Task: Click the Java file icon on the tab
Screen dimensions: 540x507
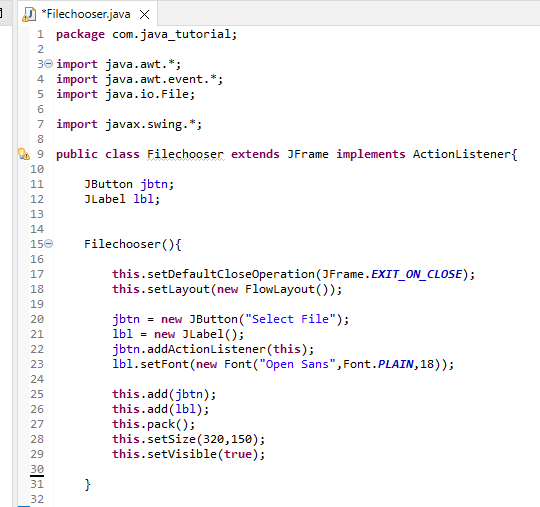Action: (29, 14)
